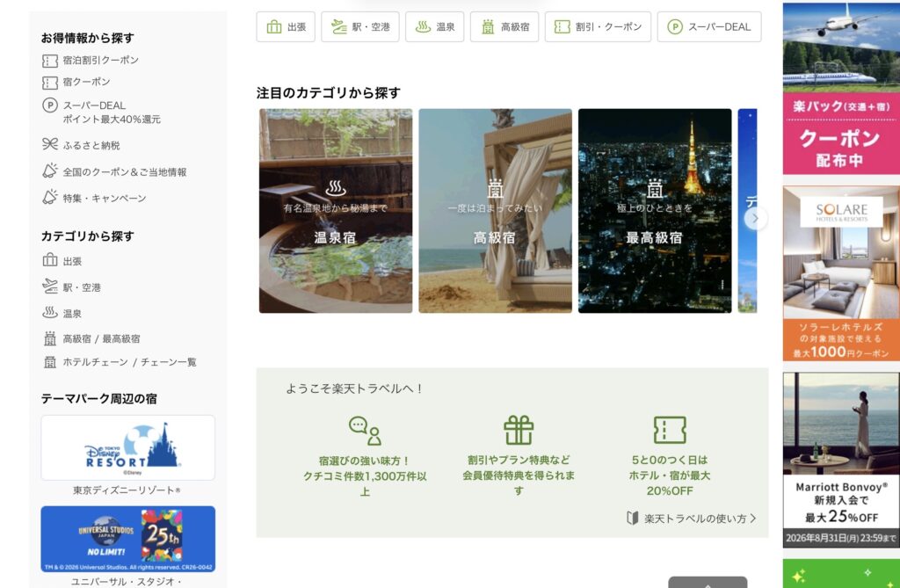Image resolution: width=900 pixels, height=588 pixels.
Task: Open 全国のクーポン＆ご当地情報 link
Action: coord(125,171)
